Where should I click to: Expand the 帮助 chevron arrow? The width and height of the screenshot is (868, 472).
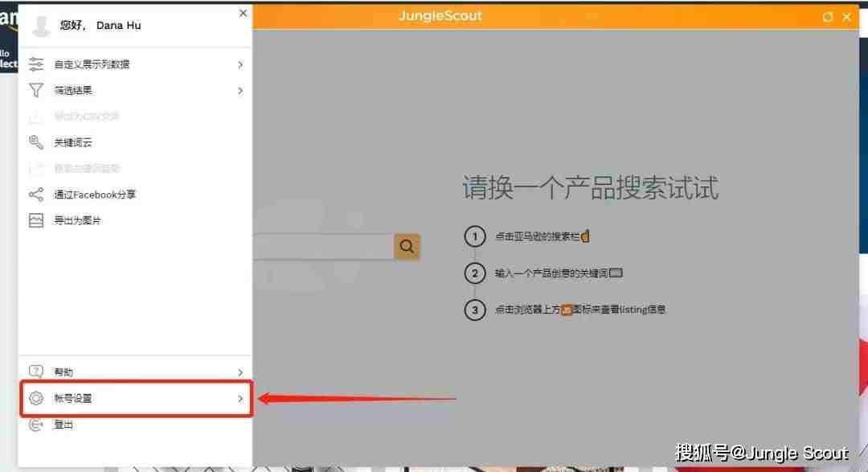coord(240,372)
